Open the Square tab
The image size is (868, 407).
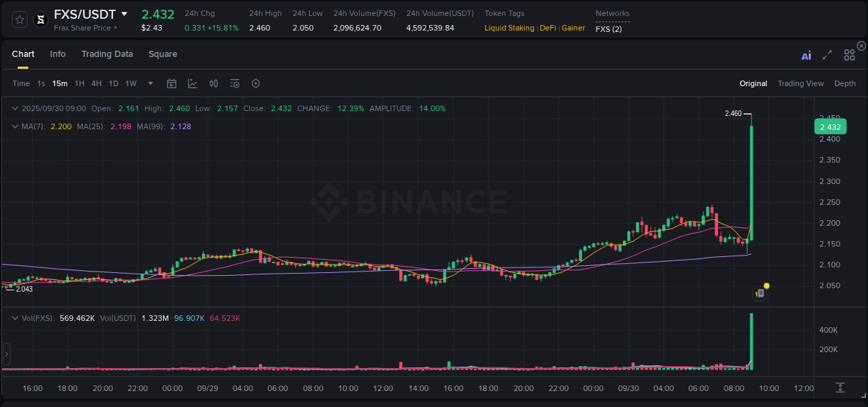tap(162, 54)
